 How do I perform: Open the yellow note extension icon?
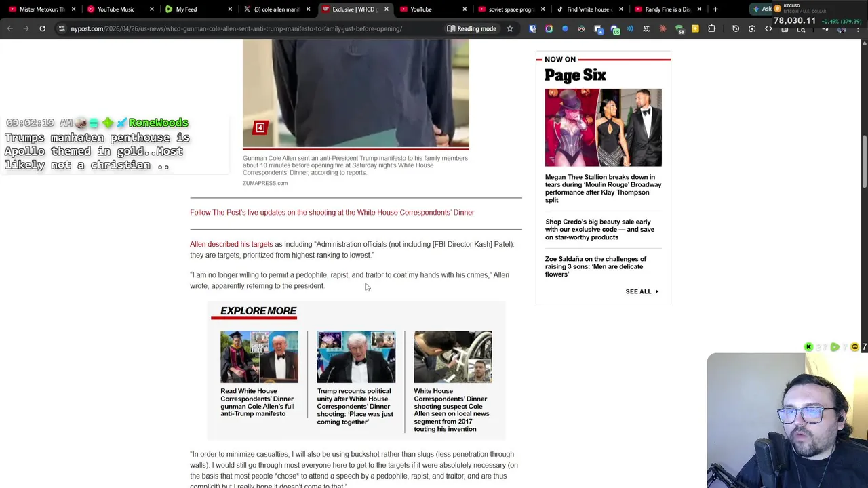tap(695, 28)
